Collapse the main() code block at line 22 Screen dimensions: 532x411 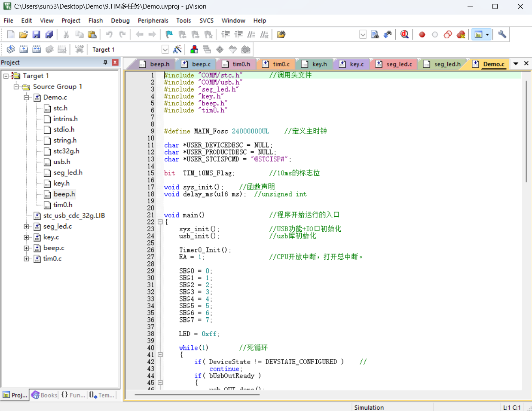tap(160, 222)
